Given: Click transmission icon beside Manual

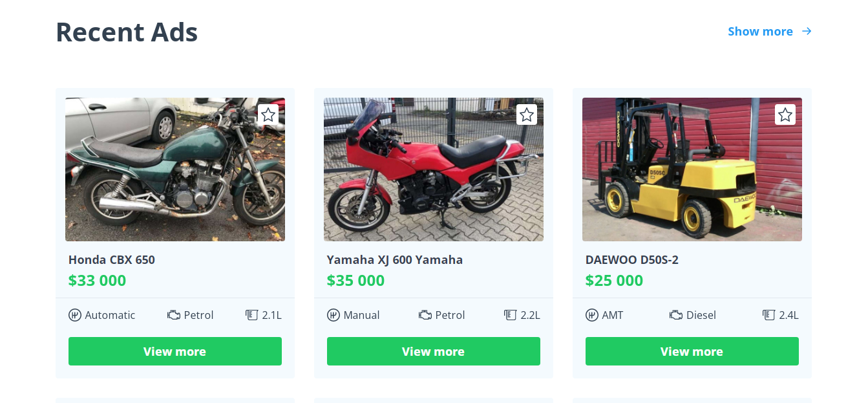Looking at the screenshot, I should point(333,315).
